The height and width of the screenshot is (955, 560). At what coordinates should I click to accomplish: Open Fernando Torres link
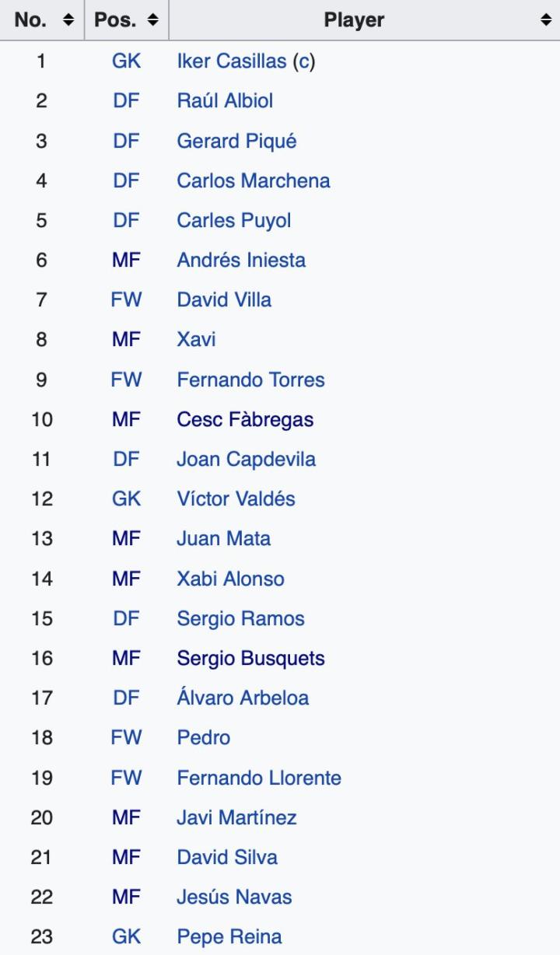click(250, 380)
